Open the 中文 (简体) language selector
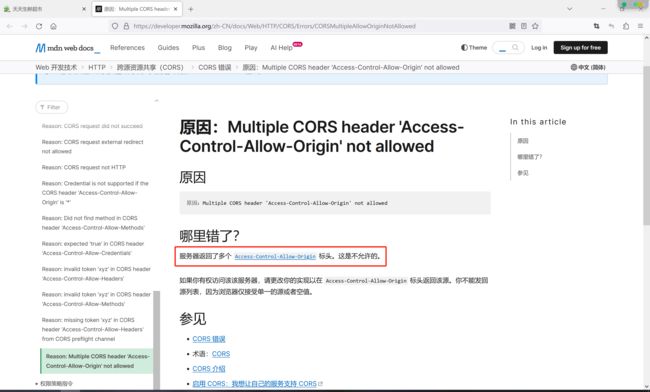Image resolution: width=650 pixels, height=392 pixels. tap(588, 67)
